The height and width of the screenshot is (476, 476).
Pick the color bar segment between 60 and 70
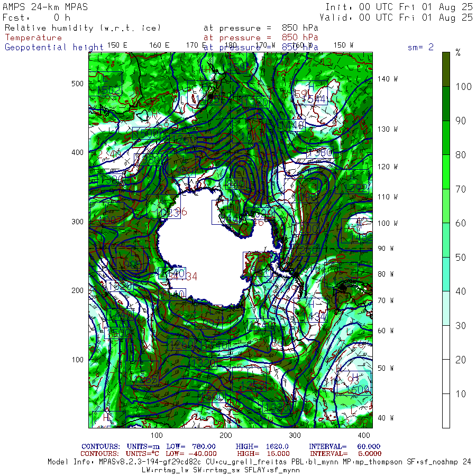[x=446, y=206]
